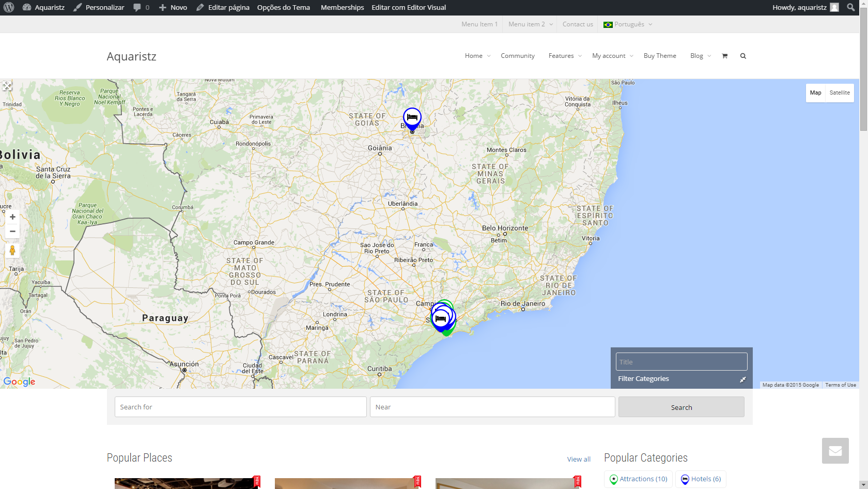This screenshot has height=489, width=868.
Task: Open Editar página in admin bar
Action: click(223, 7)
